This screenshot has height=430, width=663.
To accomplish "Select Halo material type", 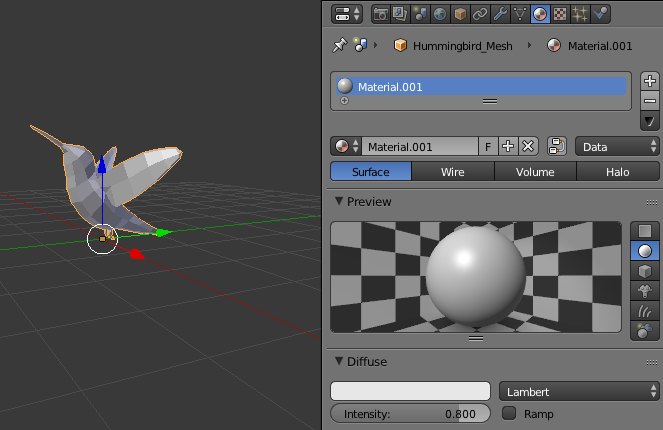I will click(617, 172).
